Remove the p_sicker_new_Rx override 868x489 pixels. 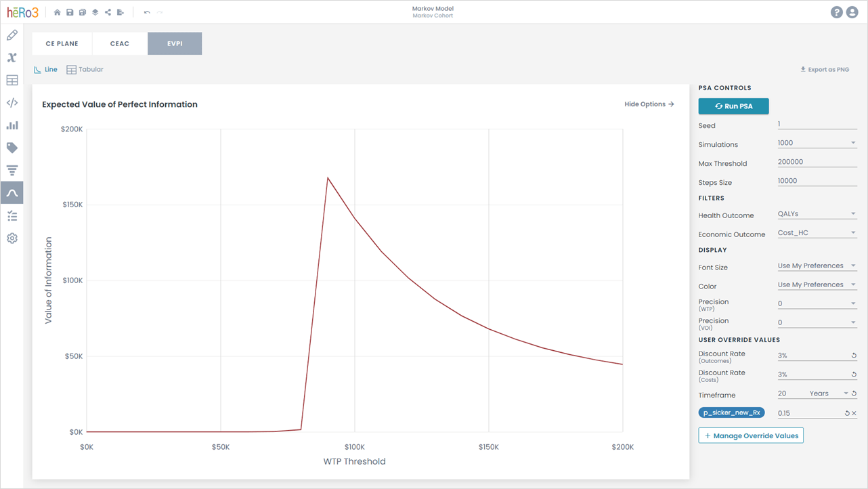pyautogui.click(x=854, y=413)
